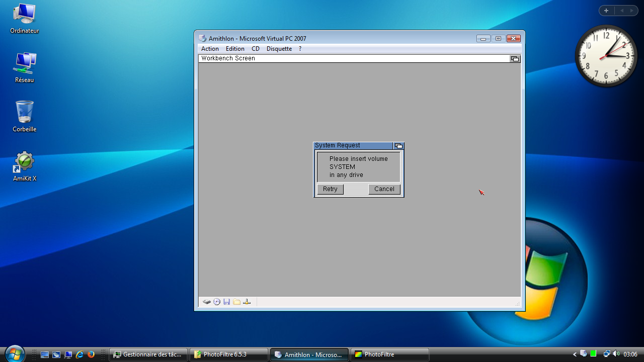Launch Internet Explorer from quick launch

(79, 354)
